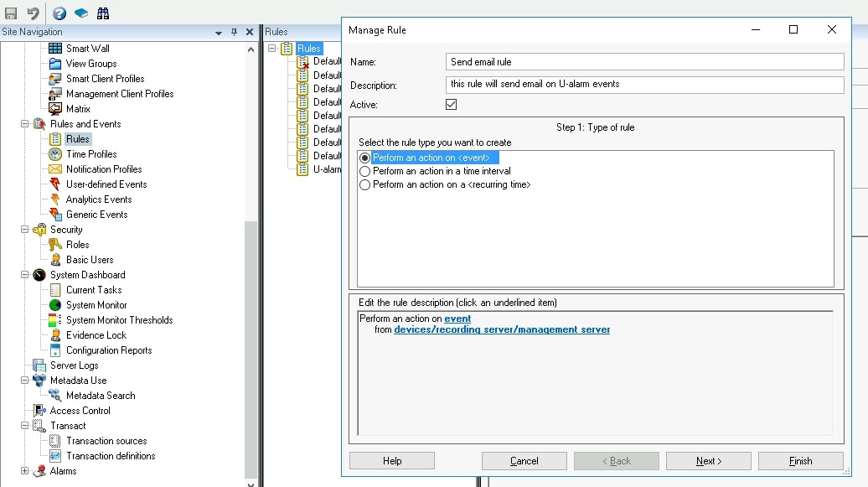Screen dimensions: 868x487
Task: Select the Time Profiles clock icon
Action: point(55,154)
